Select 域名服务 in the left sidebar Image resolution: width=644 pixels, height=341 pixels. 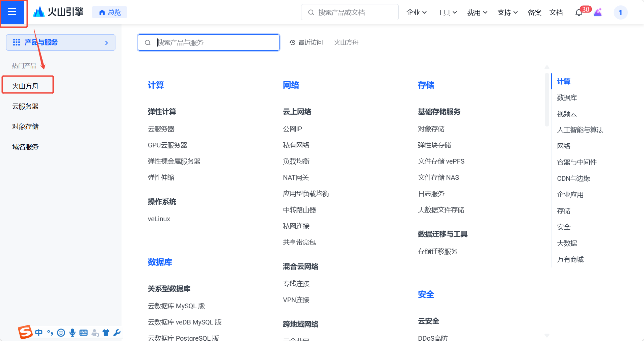(25, 147)
